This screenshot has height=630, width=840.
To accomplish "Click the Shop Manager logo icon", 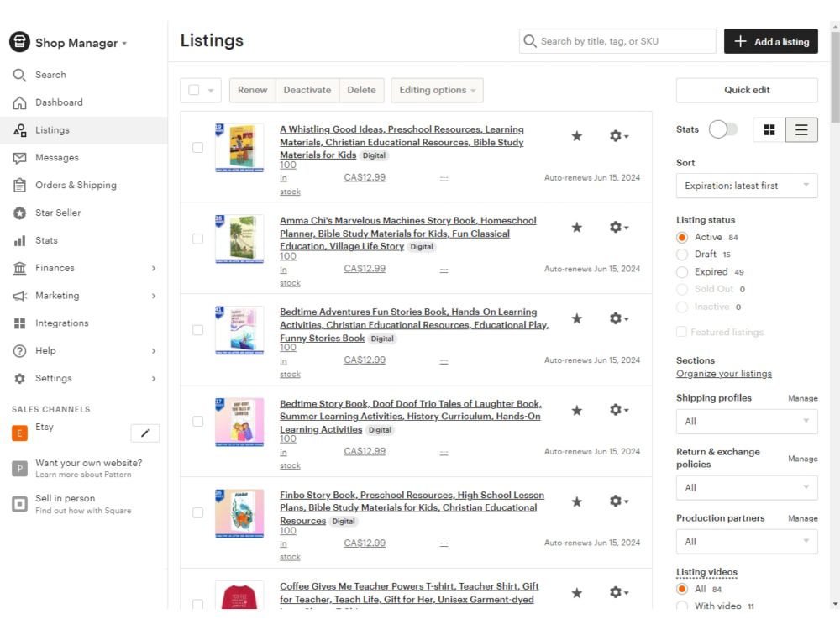I will click(x=20, y=42).
